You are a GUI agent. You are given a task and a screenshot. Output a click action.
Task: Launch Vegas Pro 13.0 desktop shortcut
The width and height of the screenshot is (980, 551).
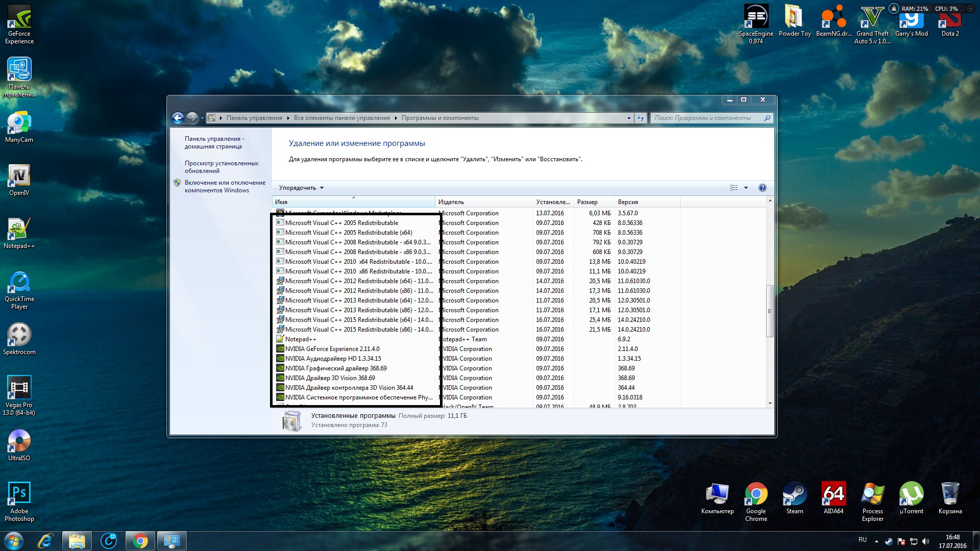click(19, 396)
